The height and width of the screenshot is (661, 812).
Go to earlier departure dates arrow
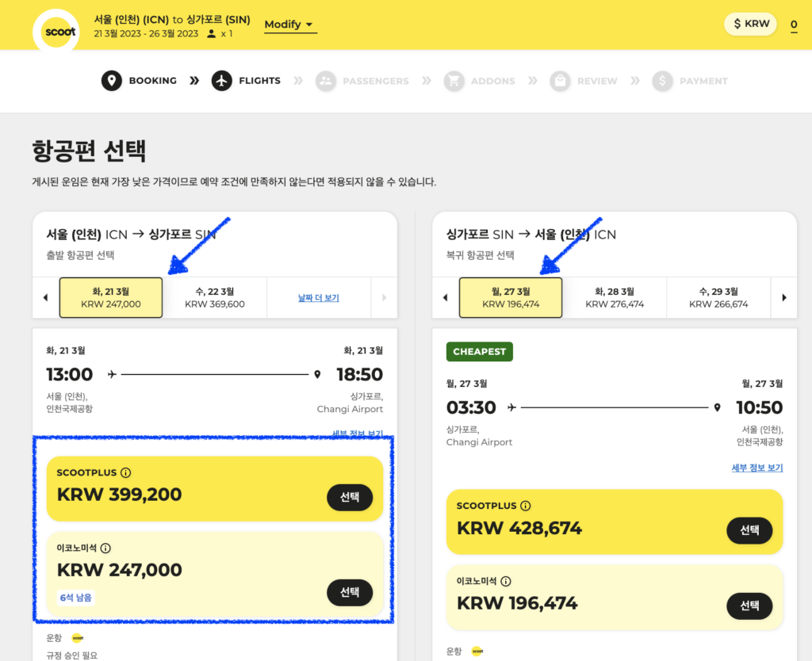point(45,298)
